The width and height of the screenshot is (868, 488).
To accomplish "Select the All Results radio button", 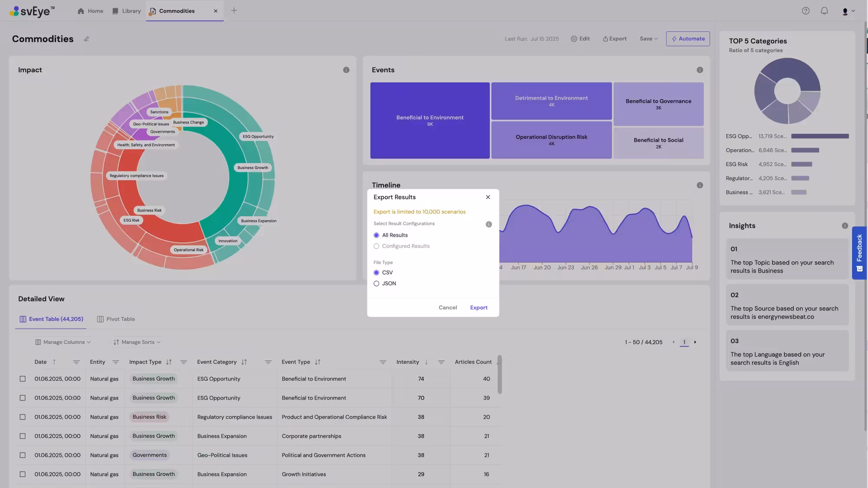I will click(x=376, y=235).
